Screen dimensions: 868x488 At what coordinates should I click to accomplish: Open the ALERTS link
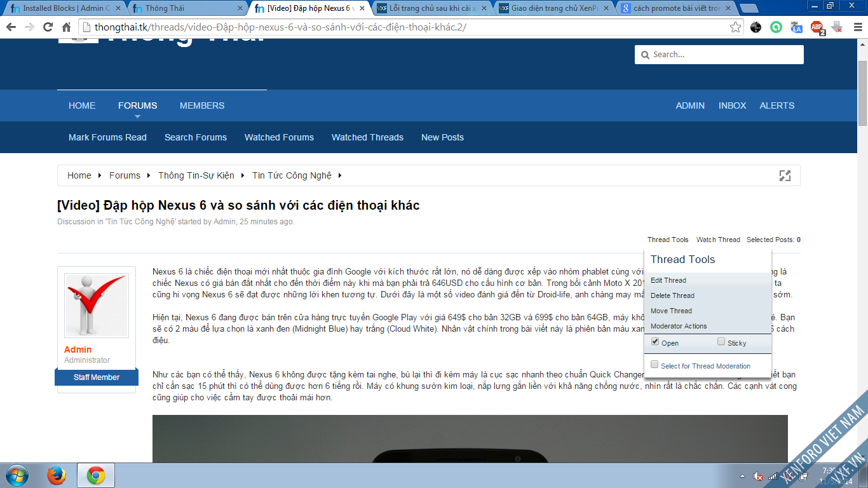point(777,105)
